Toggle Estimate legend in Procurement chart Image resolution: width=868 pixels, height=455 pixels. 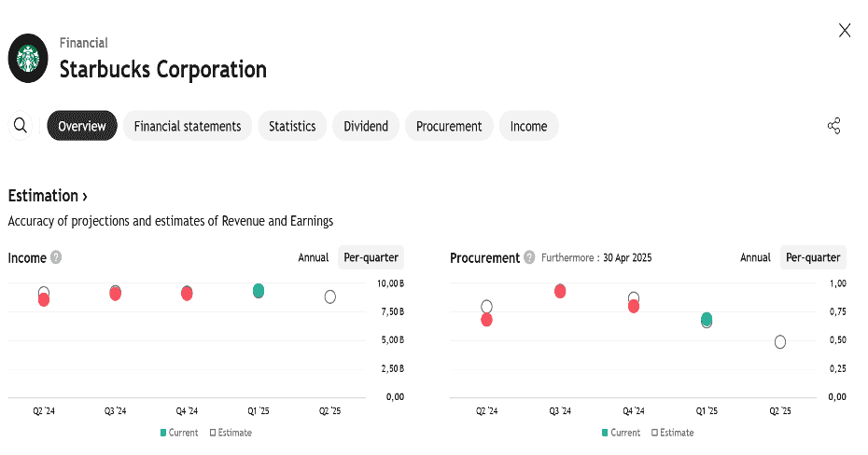(x=673, y=433)
